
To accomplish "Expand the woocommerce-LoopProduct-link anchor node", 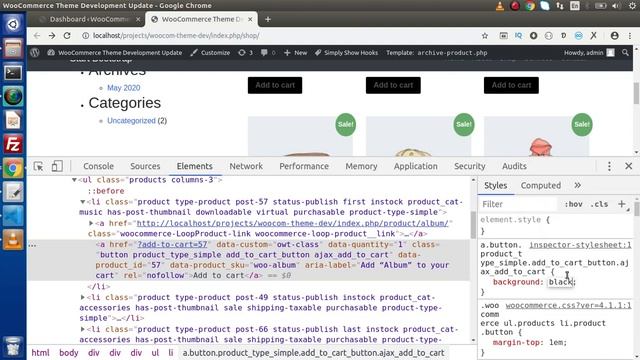I will pyautogui.click(x=91, y=223).
